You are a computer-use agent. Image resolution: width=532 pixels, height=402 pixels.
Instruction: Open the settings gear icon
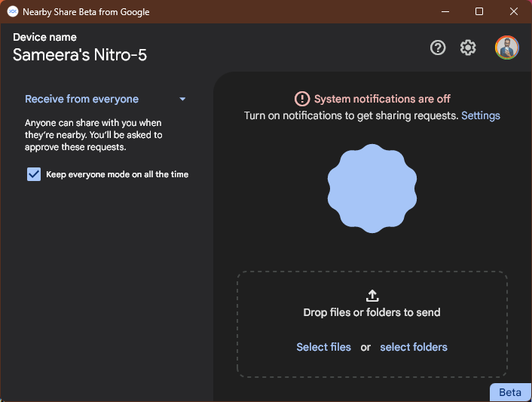468,48
